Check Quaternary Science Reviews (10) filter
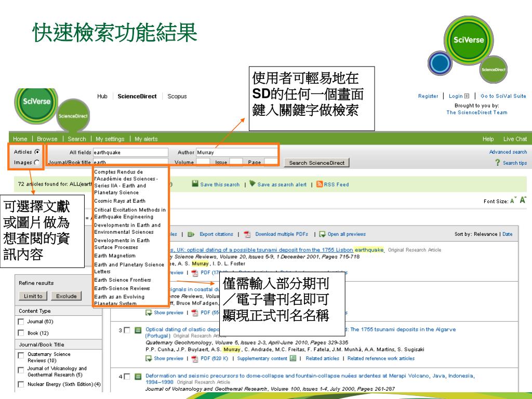The image size is (532, 399). (x=21, y=355)
